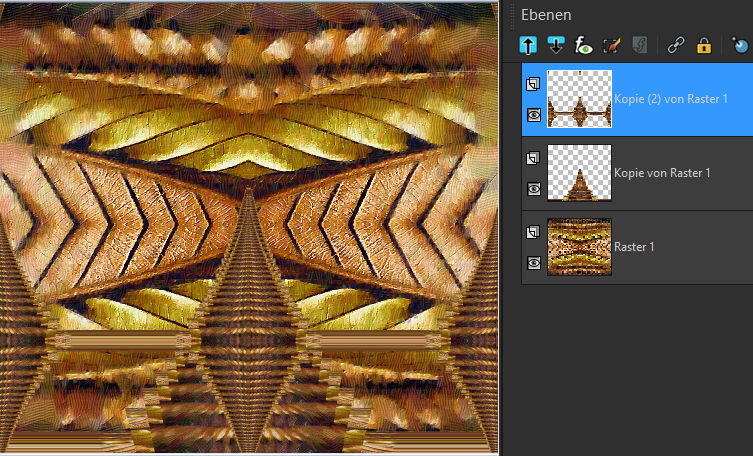Toggle the layer effects visibility (fx eye) icon
This screenshot has width=753, height=456.
(583, 46)
